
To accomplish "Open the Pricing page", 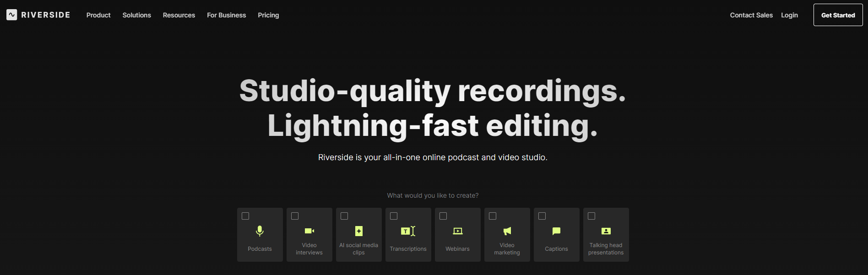I will pyautogui.click(x=268, y=15).
